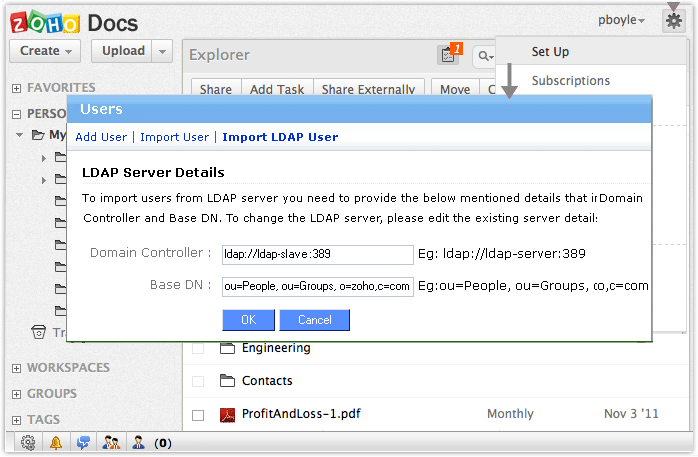Open the pboyle user account menu

[621, 20]
